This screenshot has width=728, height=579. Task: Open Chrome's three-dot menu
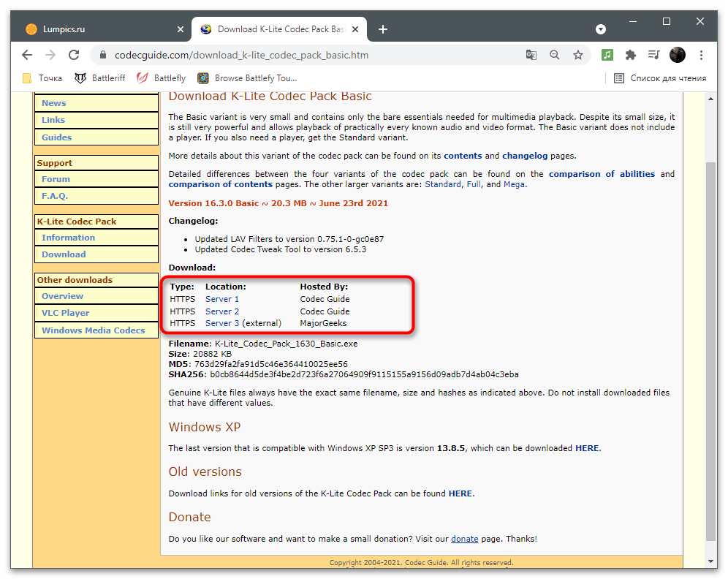[701, 55]
